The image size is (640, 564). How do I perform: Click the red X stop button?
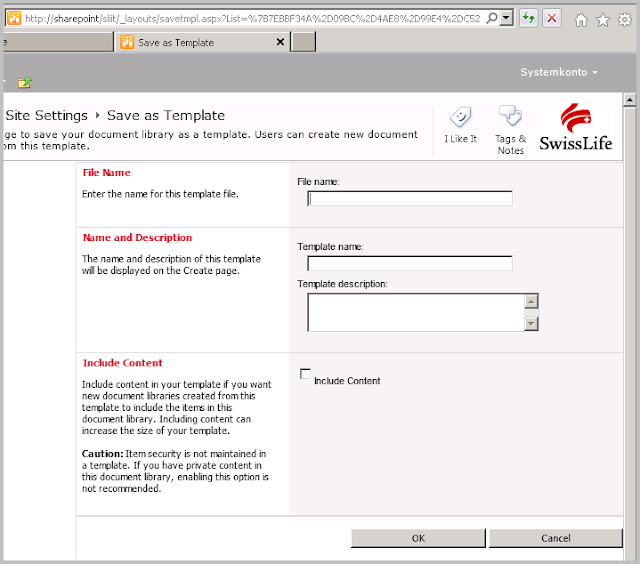coord(552,18)
